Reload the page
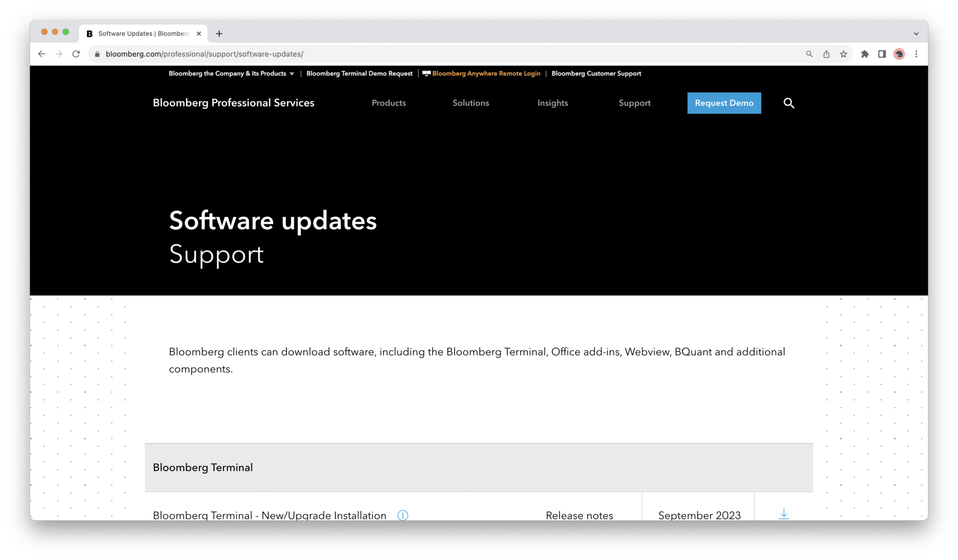The width and height of the screenshot is (958, 560). pos(76,54)
